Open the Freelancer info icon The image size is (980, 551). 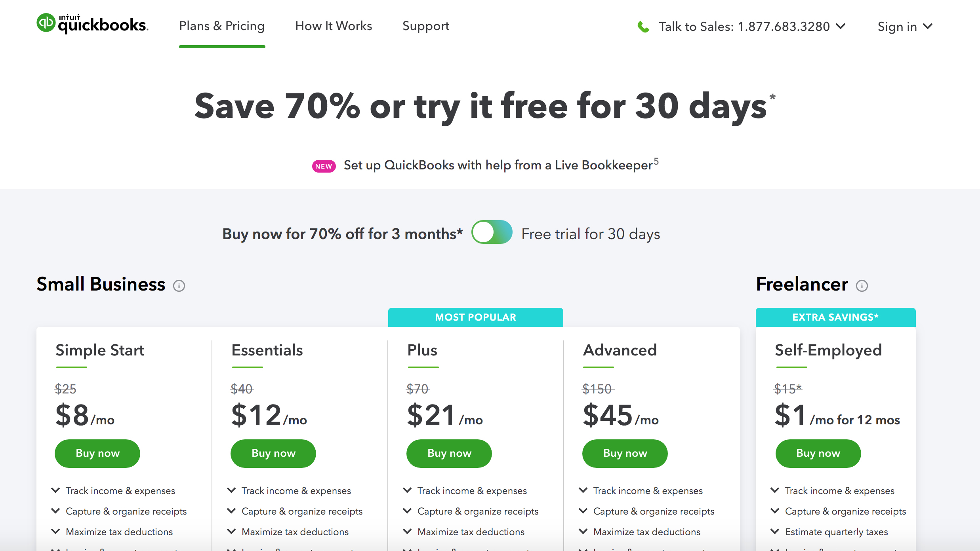862,286
